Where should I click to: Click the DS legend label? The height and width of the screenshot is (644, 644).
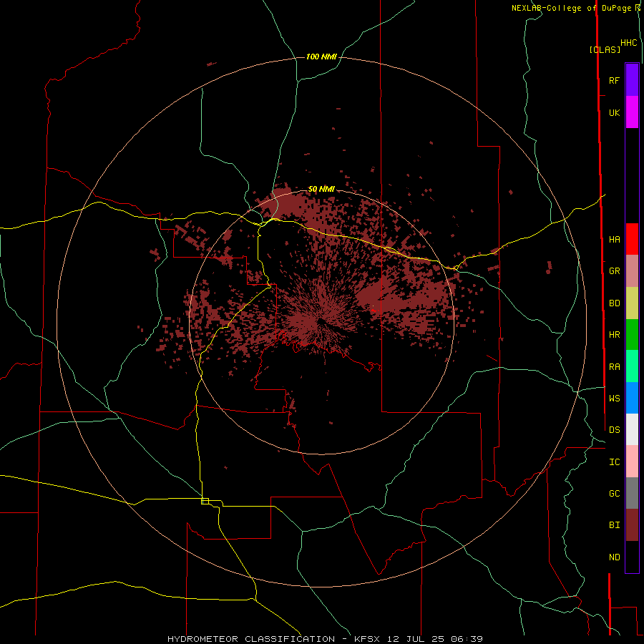614,429
